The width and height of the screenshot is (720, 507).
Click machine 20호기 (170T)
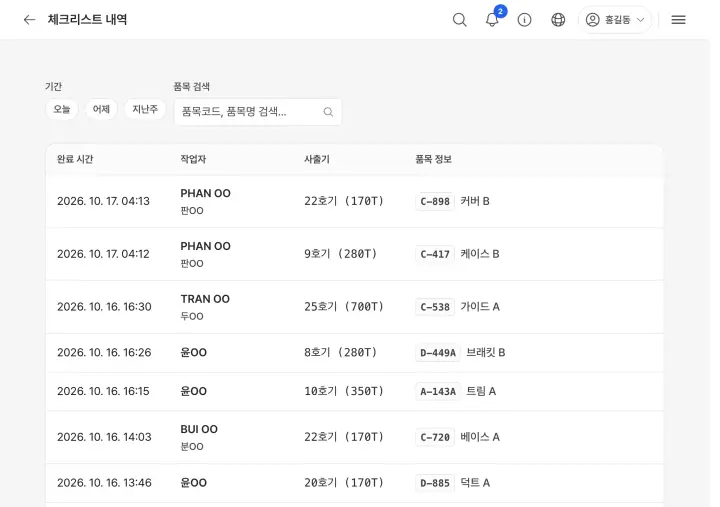(x=343, y=483)
